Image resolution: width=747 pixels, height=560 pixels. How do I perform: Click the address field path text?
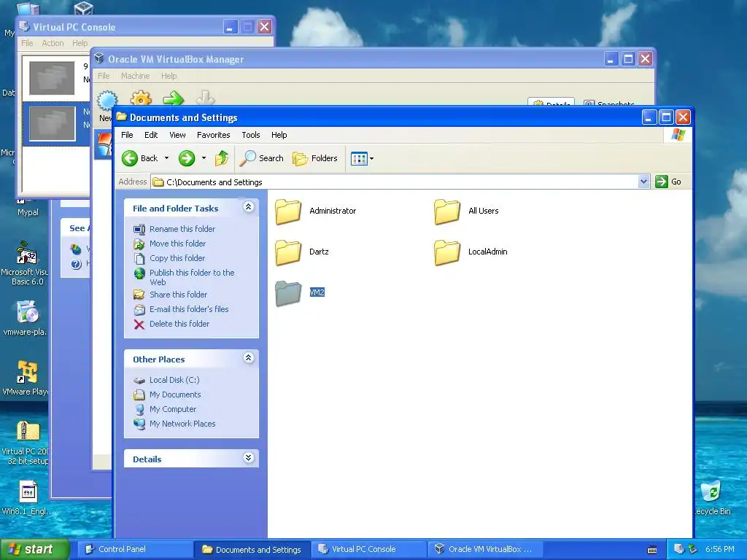[214, 182]
